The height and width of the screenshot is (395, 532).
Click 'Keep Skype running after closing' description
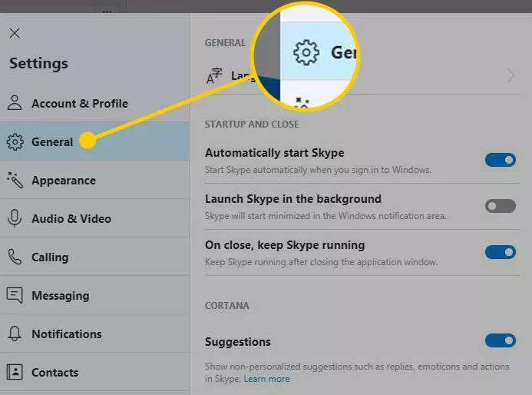(322, 262)
